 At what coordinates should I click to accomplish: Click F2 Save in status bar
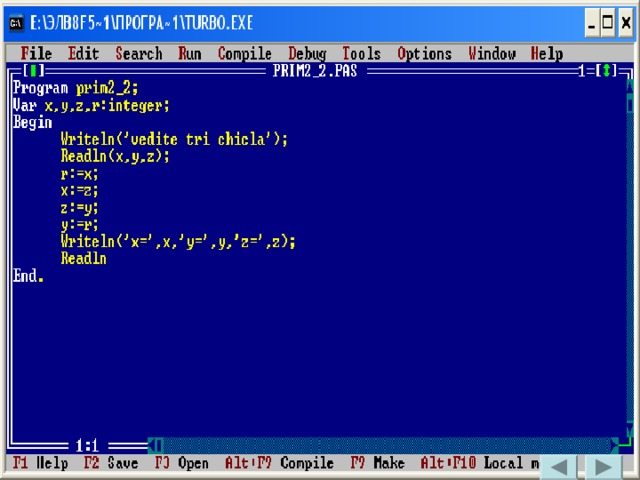click(111, 464)
